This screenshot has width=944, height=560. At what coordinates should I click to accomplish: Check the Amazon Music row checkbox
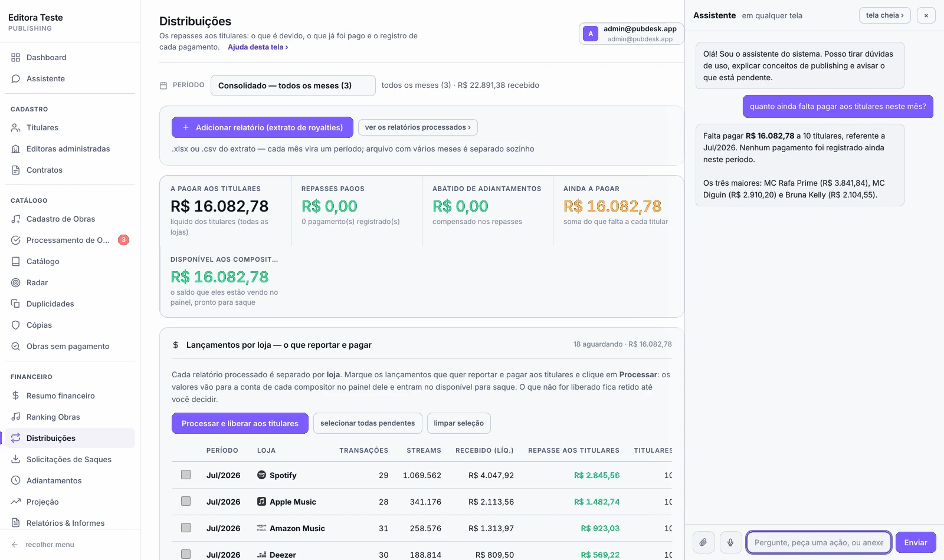click(x=186, y=528)
